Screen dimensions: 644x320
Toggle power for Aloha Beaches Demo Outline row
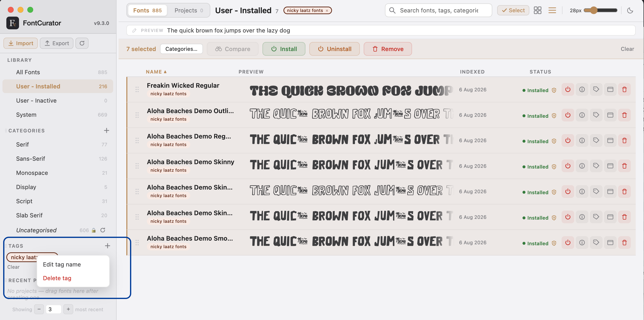[568, 115]
